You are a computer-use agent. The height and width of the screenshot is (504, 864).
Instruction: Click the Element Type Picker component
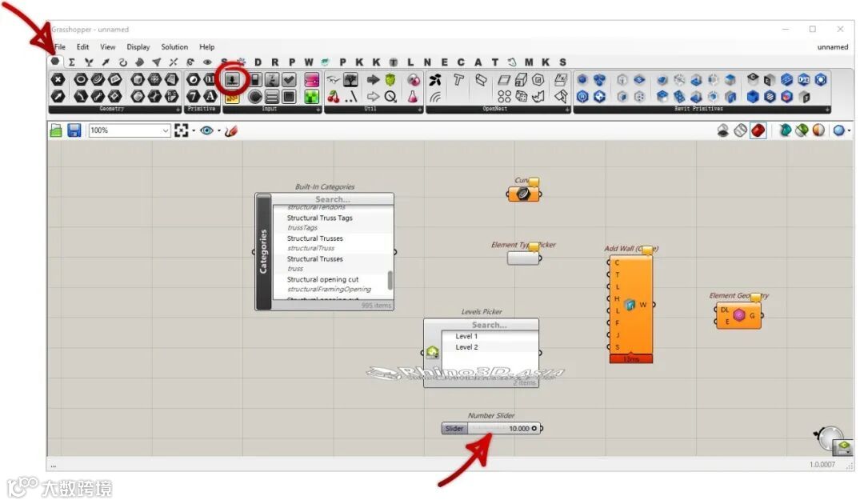[523, 258]
